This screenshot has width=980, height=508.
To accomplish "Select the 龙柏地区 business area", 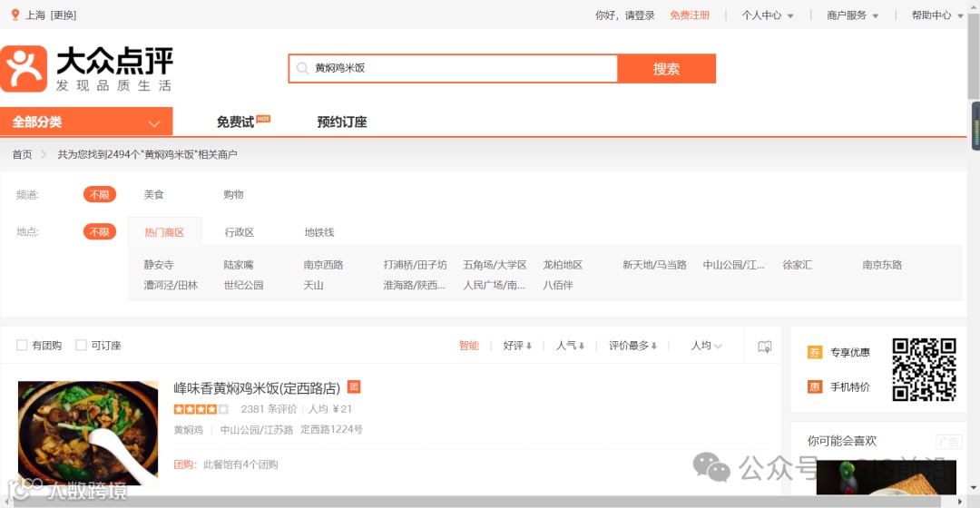I will 563,265.
